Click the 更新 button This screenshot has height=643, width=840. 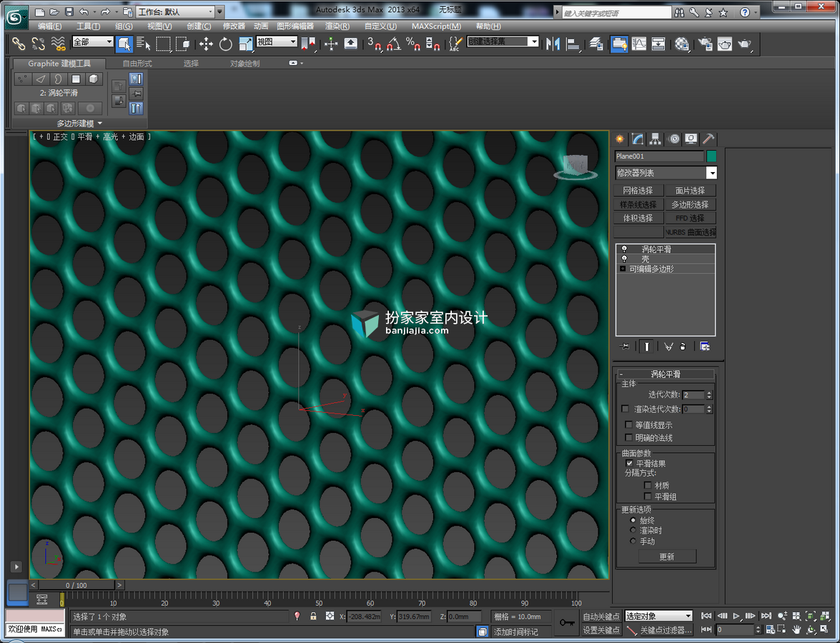click(x=667, y=557)
